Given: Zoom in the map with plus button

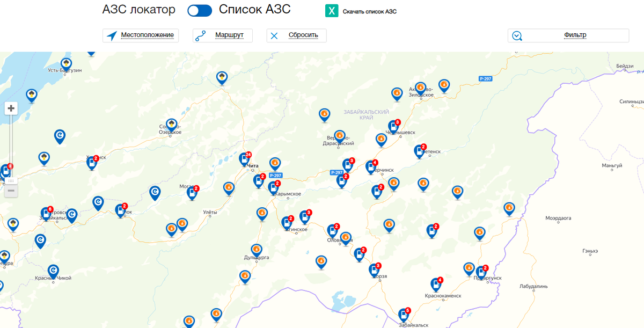Looking at the screenshot, I should point(11,108).
